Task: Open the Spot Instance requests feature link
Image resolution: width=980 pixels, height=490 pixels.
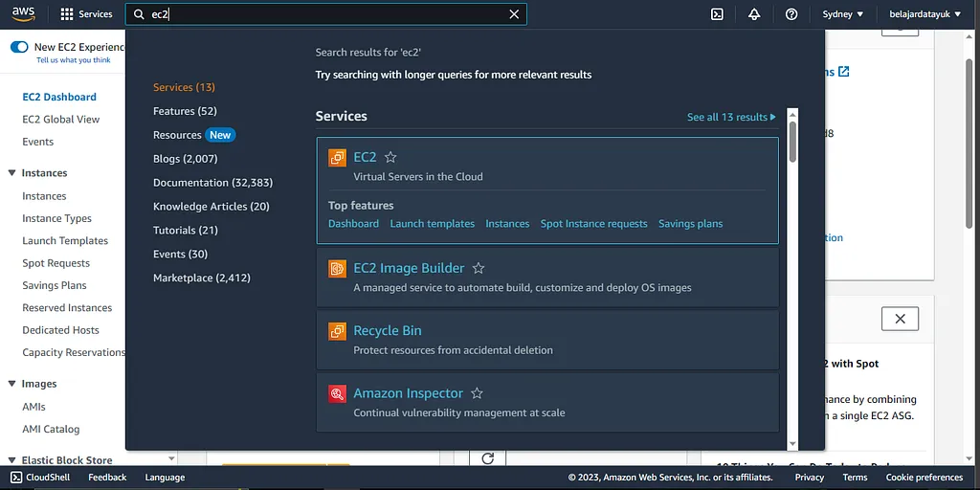Action: tap(593, 224)
